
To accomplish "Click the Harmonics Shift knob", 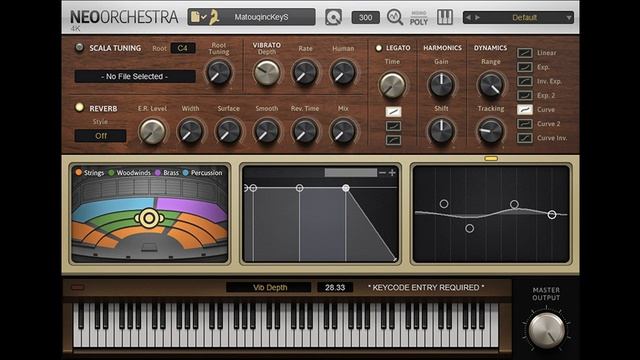I will (x=441, y=131).
